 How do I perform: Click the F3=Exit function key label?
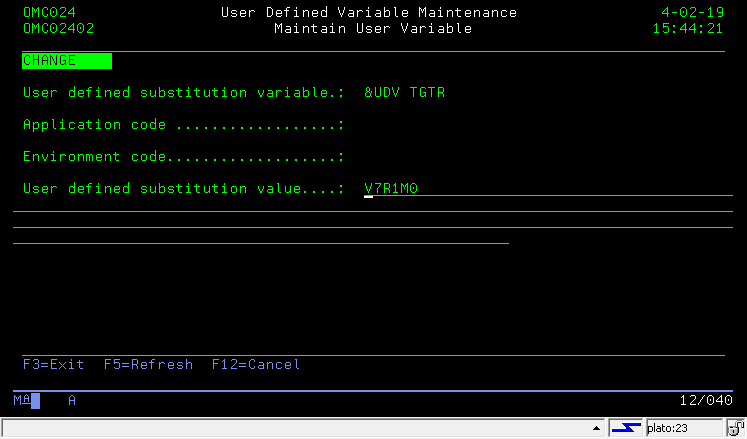(x=53, y=365)
